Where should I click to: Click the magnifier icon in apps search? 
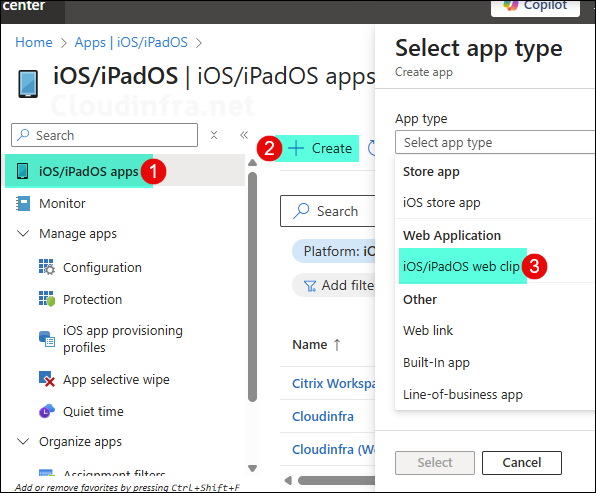301,211
